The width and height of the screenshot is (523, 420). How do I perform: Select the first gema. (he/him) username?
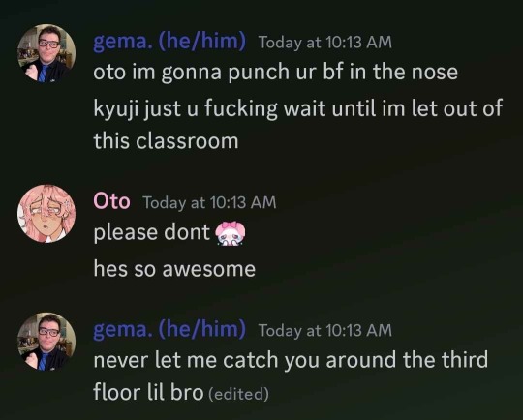[x=169, y=42]
